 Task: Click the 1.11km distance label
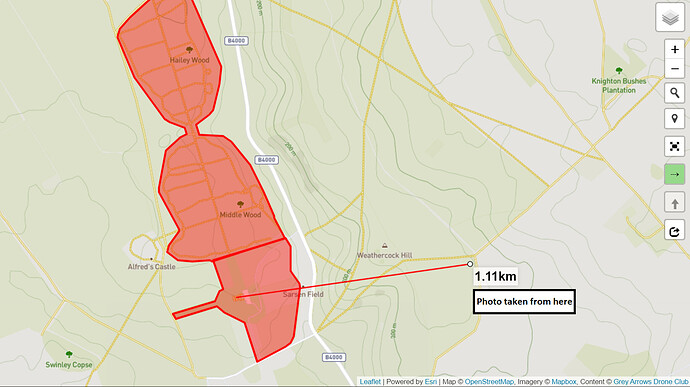tap(495, 276)
